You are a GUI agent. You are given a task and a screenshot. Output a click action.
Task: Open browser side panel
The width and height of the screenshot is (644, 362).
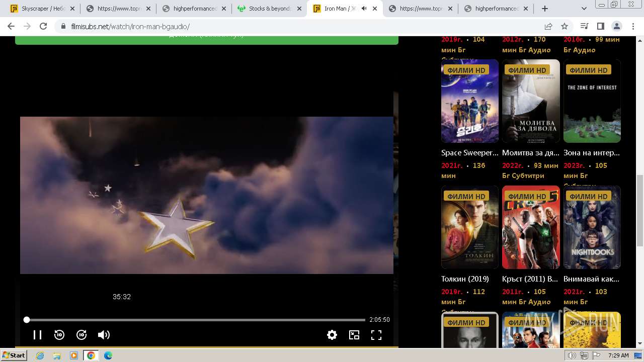600,26
